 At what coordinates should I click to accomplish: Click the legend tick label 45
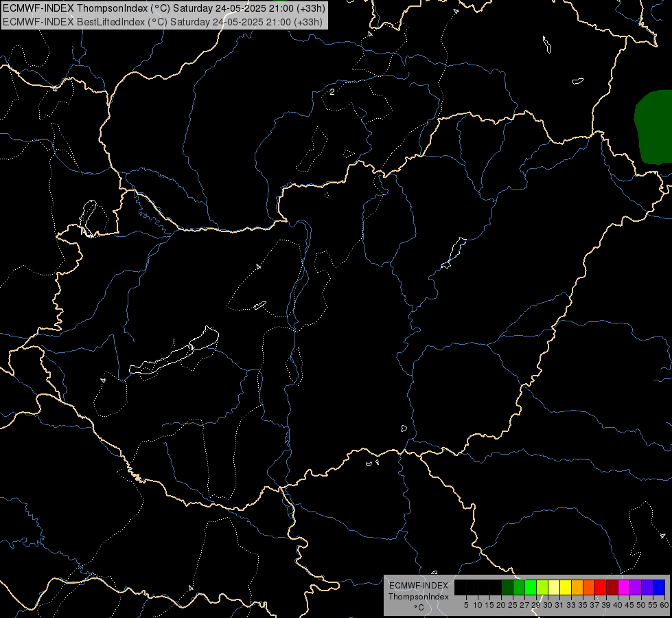pyautogui.click(x=629, y=605)
